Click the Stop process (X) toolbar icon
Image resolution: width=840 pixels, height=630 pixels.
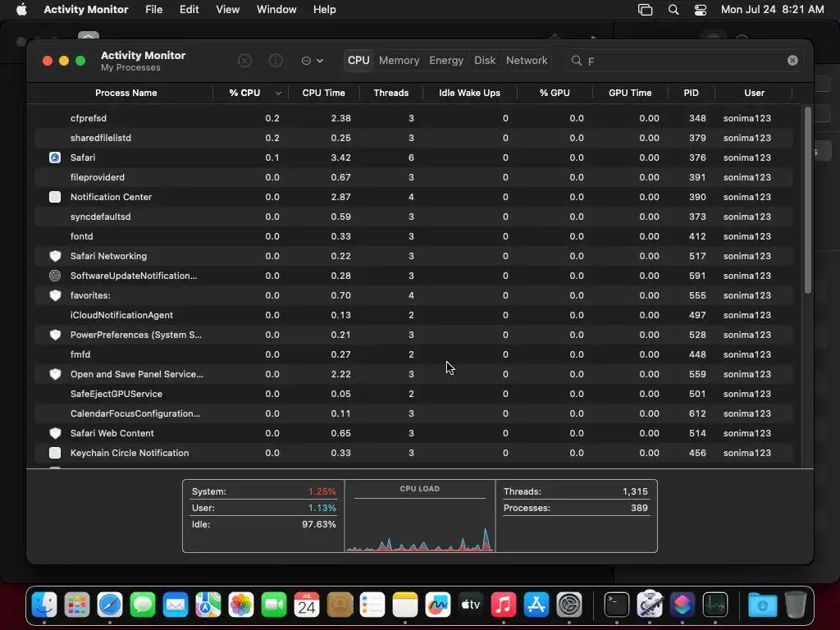pyautogui.click(x=244, y=61)
